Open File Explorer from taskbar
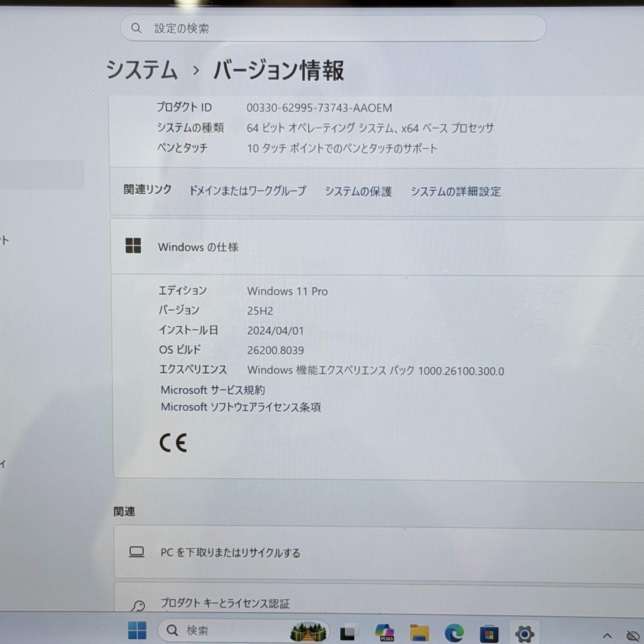Image resolution: width=644 pixels, height=644 pixels. (419, 633)
